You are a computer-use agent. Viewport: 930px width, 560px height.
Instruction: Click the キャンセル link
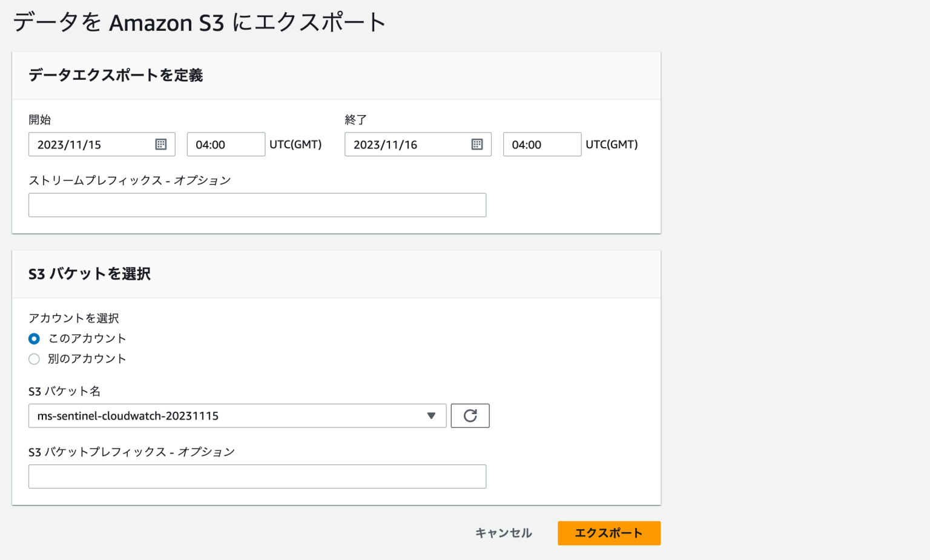(x=503, y=533)
